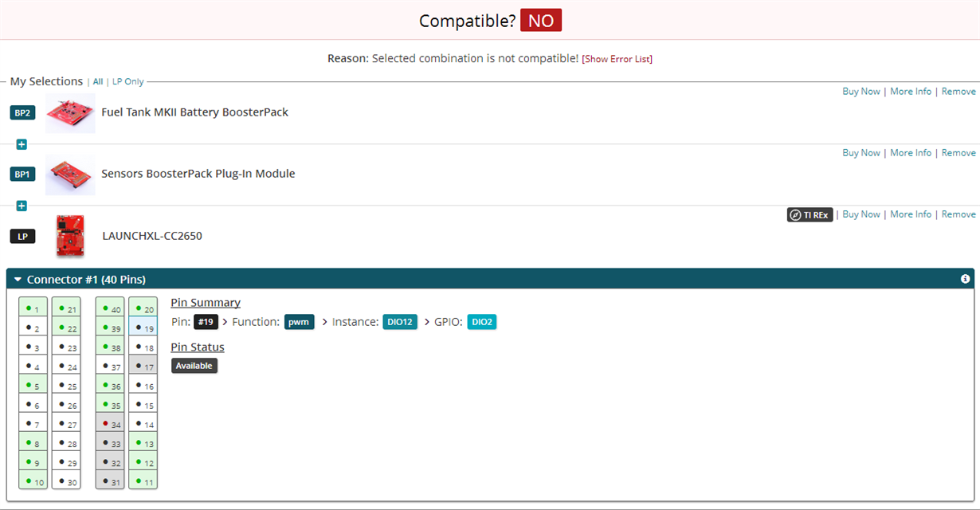The image size is (980, 510).
Task: Remove Fuel Tank MKII Battery BoosterPack
Action: (x=958, y=92)
